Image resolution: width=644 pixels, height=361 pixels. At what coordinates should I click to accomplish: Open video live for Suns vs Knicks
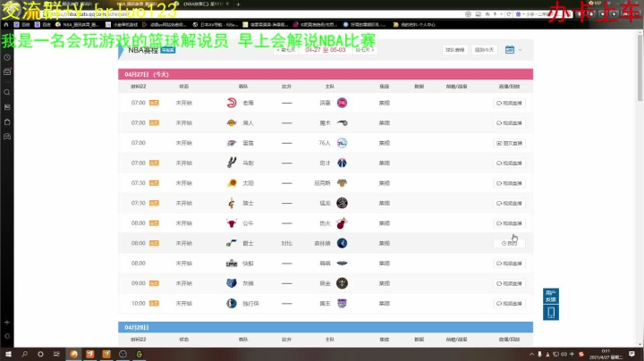(x=509, y=183)
